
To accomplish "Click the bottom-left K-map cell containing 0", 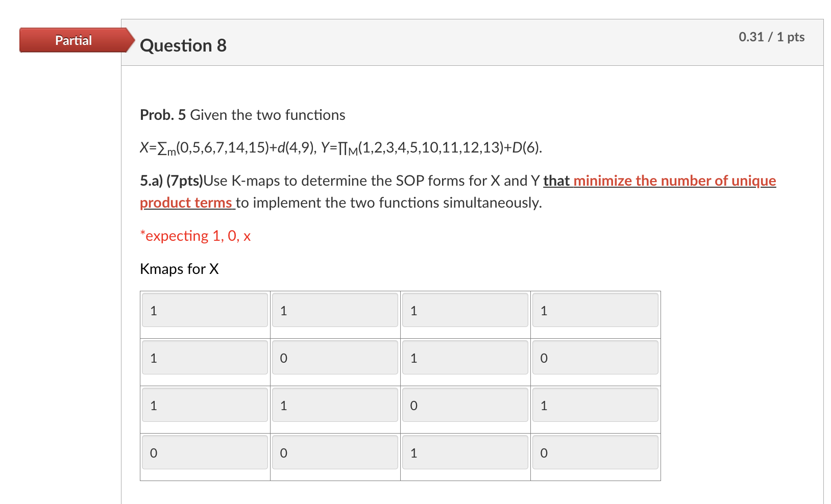I will pyautogui.click(x=204, y=452).
